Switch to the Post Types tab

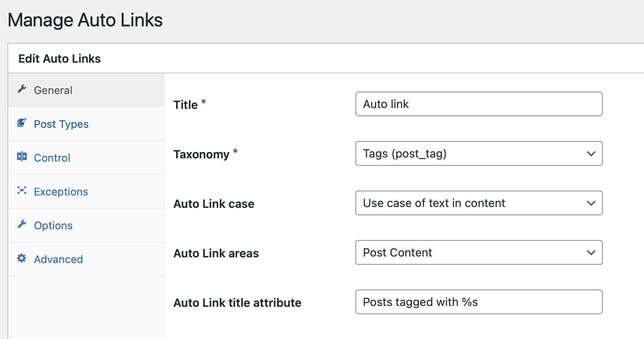pyautogui.click(x=61, y=124)
